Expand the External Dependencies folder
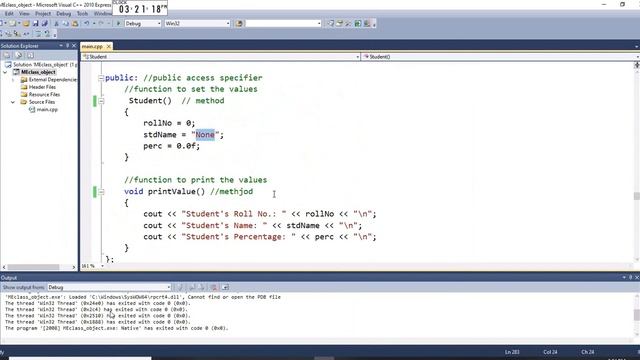The image size is (640, 360). (x=13, y=80)
